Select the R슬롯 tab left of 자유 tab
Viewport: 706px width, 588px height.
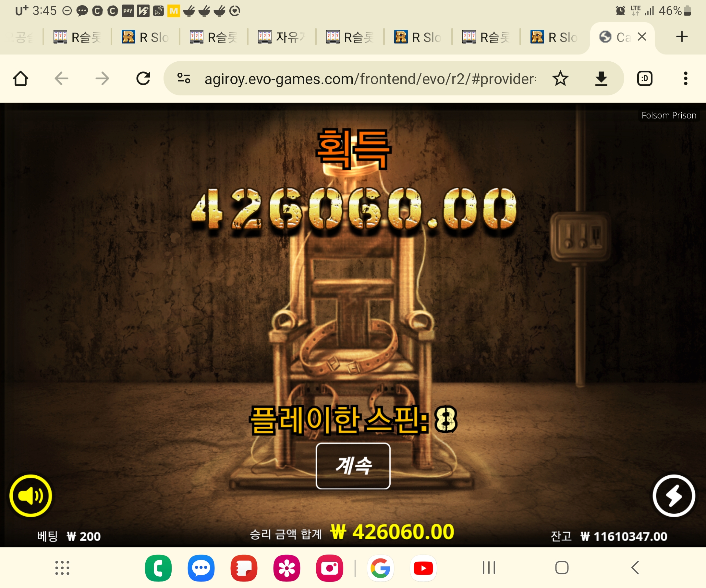tap(213, 37)
